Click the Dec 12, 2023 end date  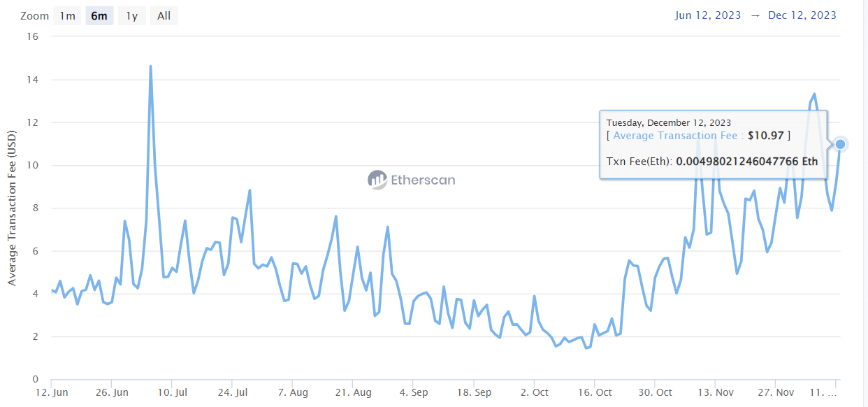[x=802, y=15]
